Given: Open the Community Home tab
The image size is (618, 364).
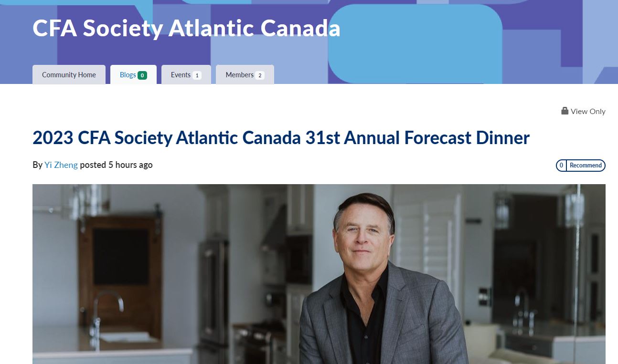Looking at the screenshot, I should (69, 75).
